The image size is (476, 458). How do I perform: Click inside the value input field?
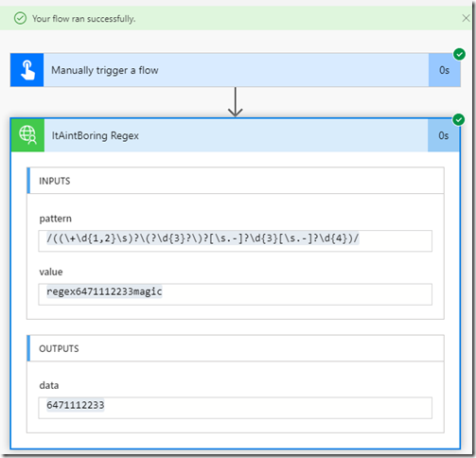(236, 294)
